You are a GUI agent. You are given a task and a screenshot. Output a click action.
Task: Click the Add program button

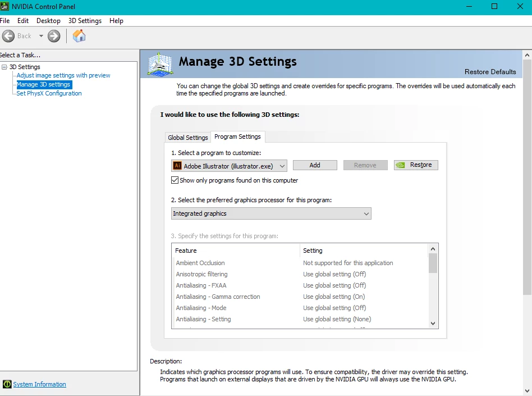pos(315,165)
